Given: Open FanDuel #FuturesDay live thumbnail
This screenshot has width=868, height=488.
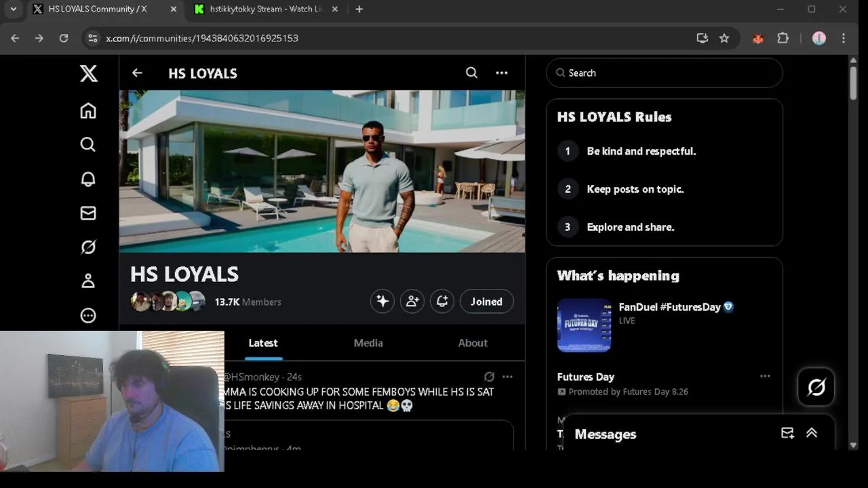Looking at the screenshot, I should (584, 325).
